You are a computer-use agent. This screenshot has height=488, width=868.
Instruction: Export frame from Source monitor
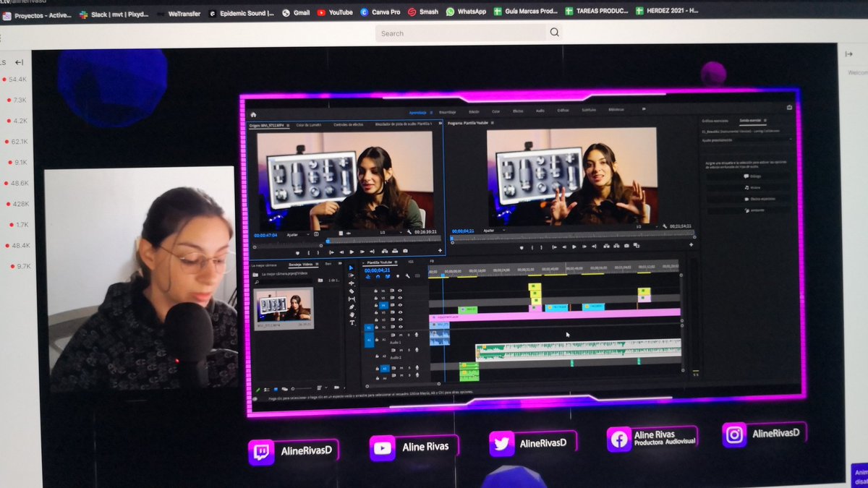pyautogui.click(x=405, y=252)
